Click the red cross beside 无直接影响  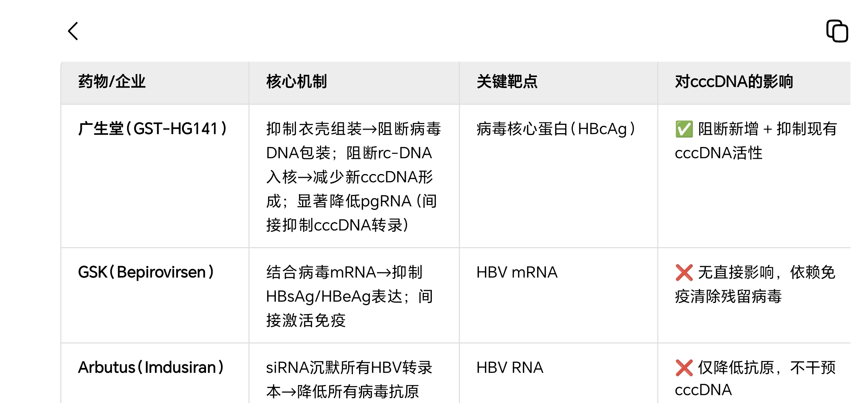tap(684, 273)
